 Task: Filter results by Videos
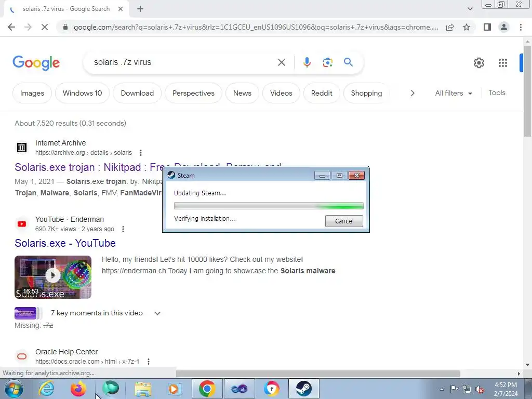281,93
